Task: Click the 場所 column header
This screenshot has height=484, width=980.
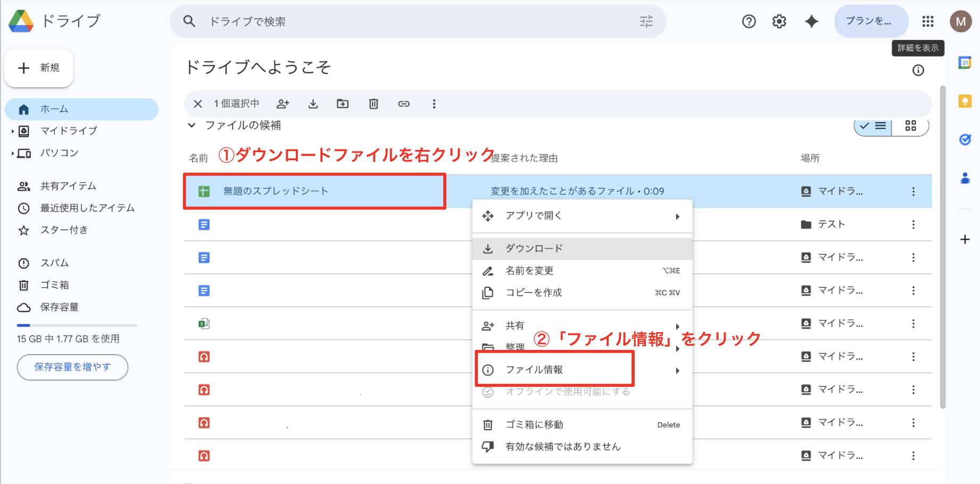Action: pyautogui.click(x=810, y=158)
